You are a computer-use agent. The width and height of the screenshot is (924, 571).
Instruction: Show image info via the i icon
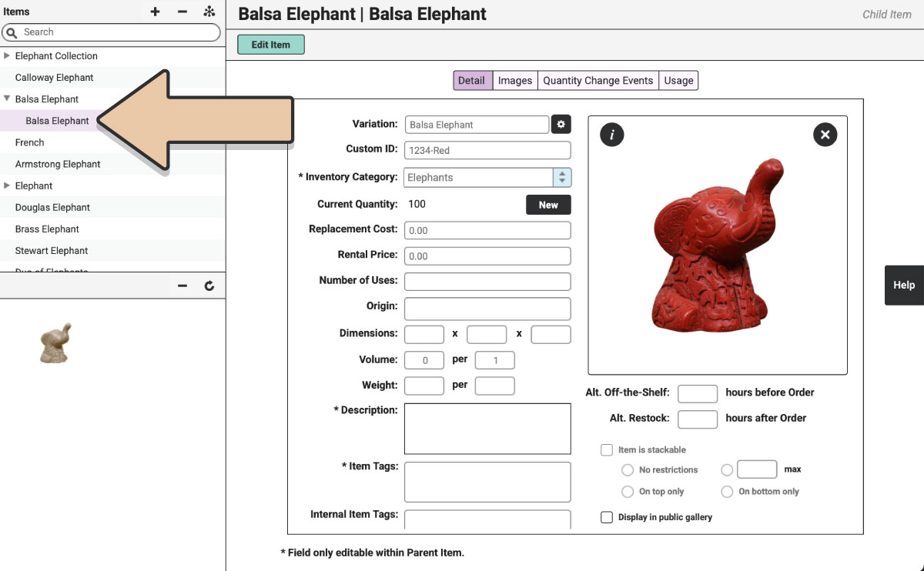(x=612, y=135)
